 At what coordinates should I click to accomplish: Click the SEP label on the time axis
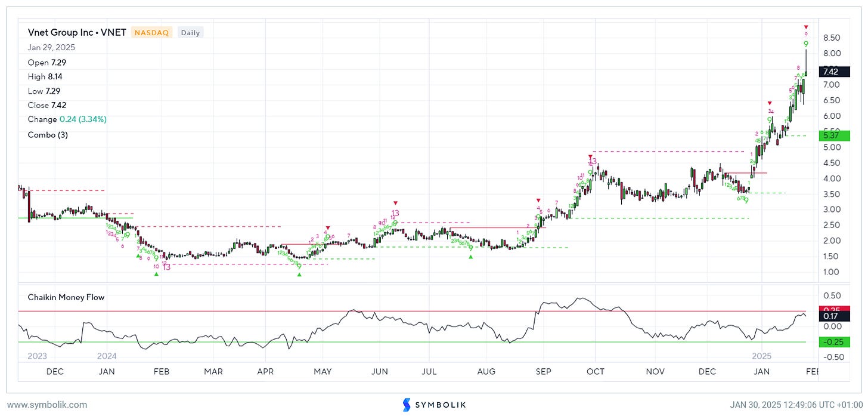coord(544,371)
